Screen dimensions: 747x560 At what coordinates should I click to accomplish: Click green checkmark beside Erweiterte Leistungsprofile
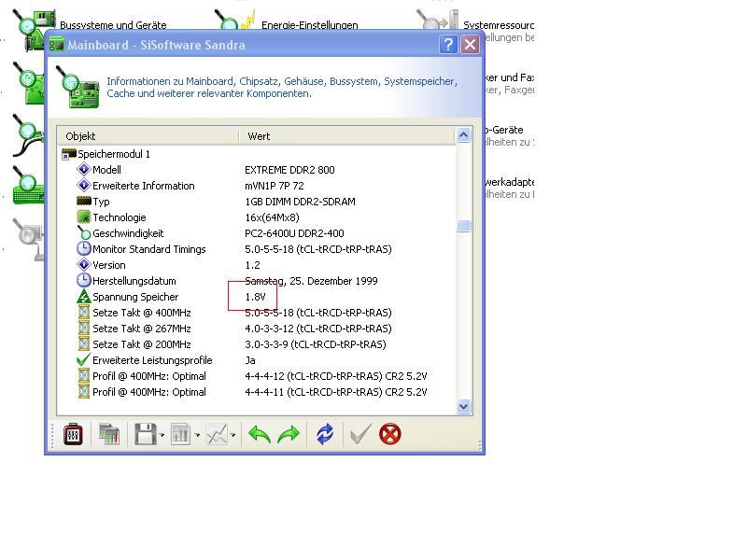tap(83, 359)
